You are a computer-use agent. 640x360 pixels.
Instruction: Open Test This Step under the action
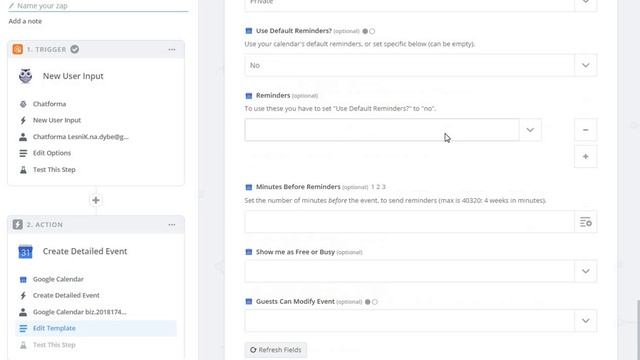pyautogui.click(x=54, y=345)
